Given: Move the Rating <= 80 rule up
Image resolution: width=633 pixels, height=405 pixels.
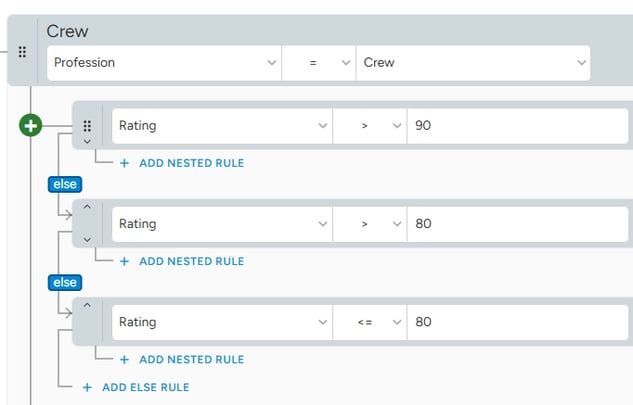Looking at the screenshot, I should [87, 305].
